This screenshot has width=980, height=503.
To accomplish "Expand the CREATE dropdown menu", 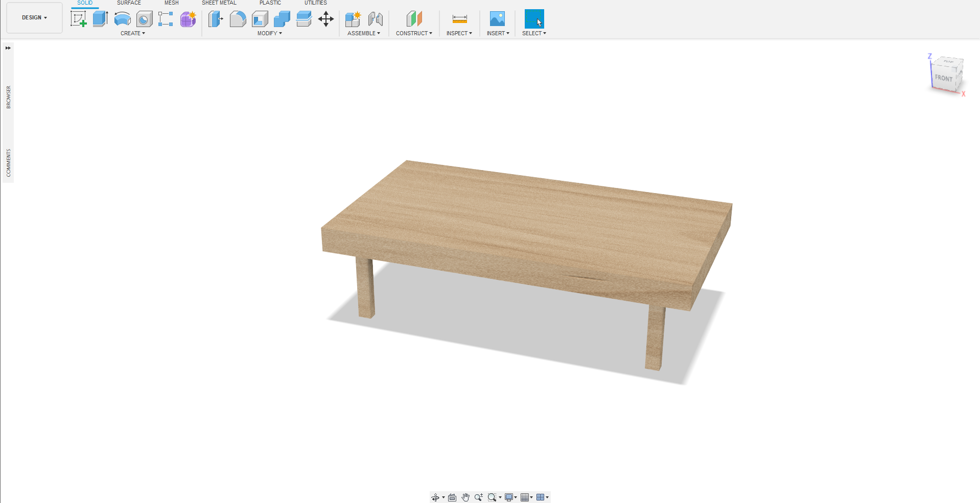I will [132, 33].
